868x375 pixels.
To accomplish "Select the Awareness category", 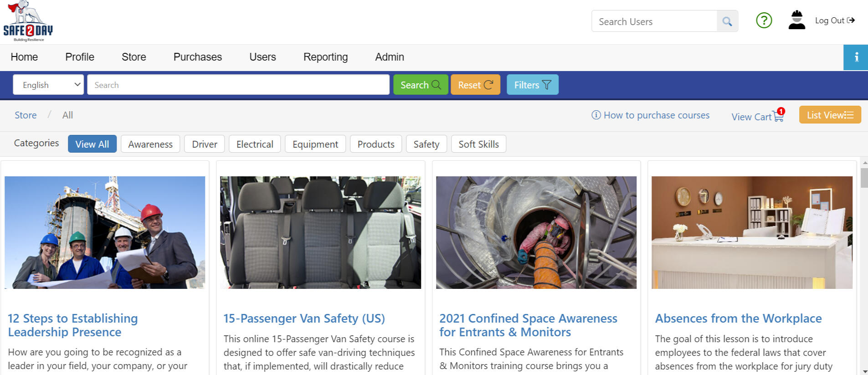I will click(x=150, y=144).
